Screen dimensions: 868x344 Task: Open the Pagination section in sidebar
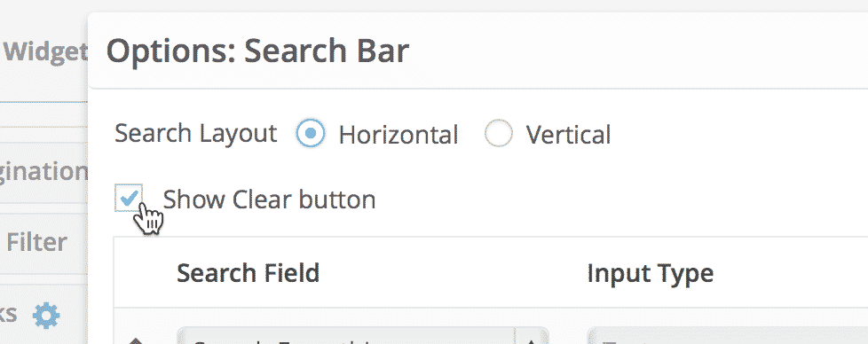[x=43, y=171]
